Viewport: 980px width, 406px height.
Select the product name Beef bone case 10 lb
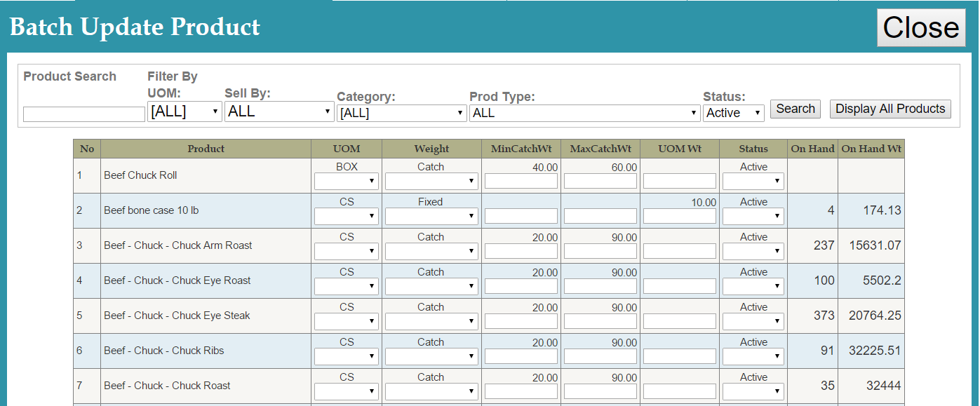coord(152,210)
